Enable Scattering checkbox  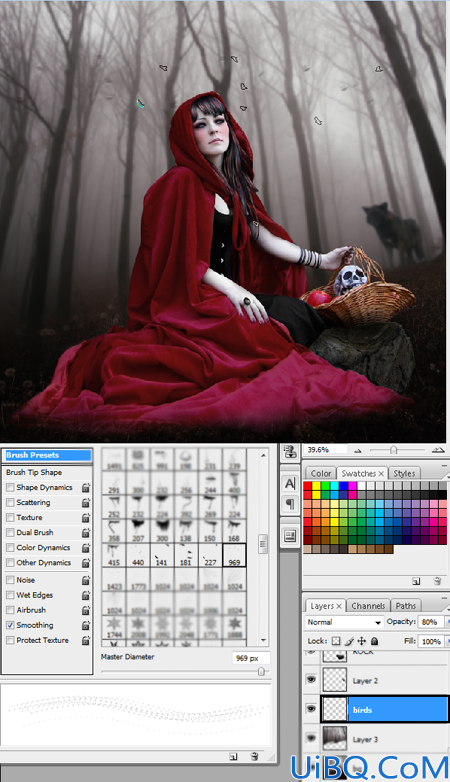(10, 502)
